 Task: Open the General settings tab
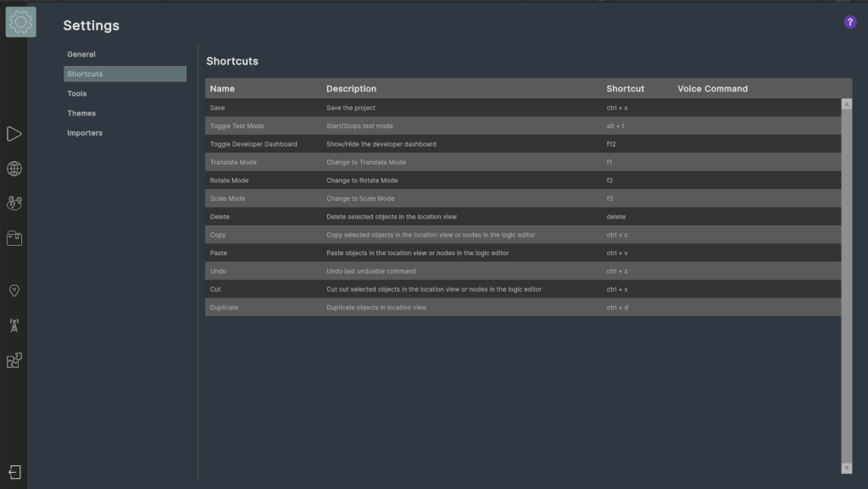click(81, 54)
